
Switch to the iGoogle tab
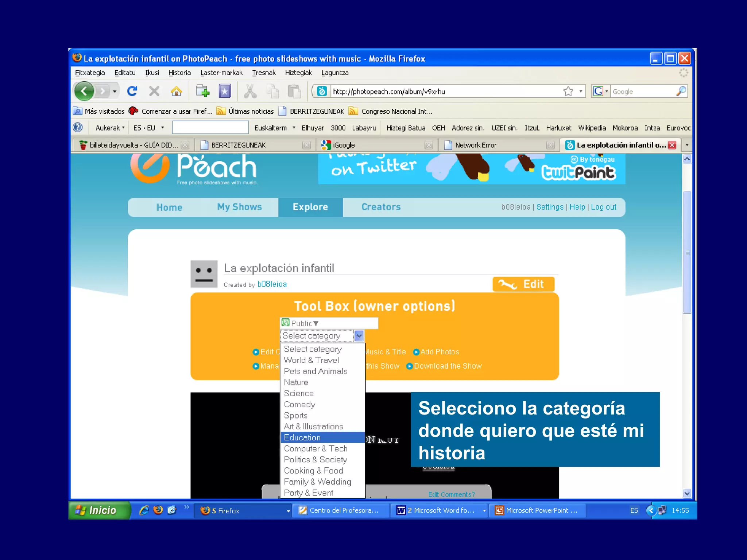coord(344,145)
